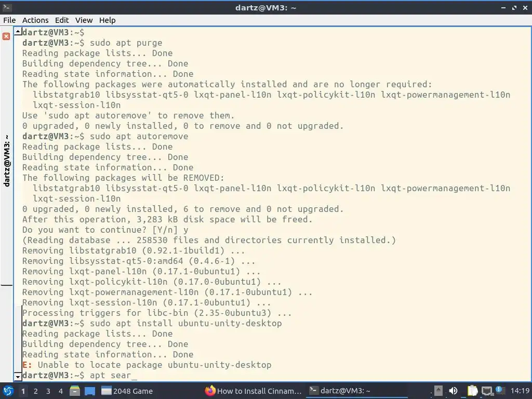Open the File menu

coord(9,20)
